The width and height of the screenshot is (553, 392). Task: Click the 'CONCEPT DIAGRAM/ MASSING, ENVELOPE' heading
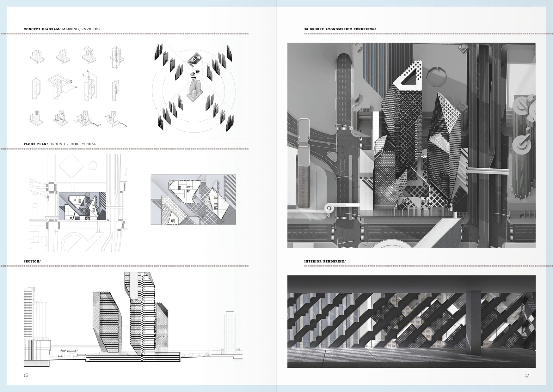click(x=62, y=29)
